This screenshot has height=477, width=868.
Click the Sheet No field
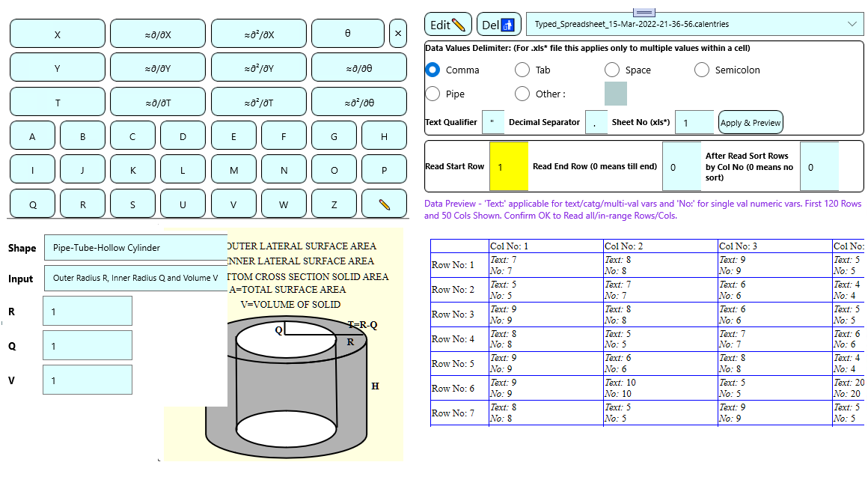pyautogui.click(x=695, y=122)
